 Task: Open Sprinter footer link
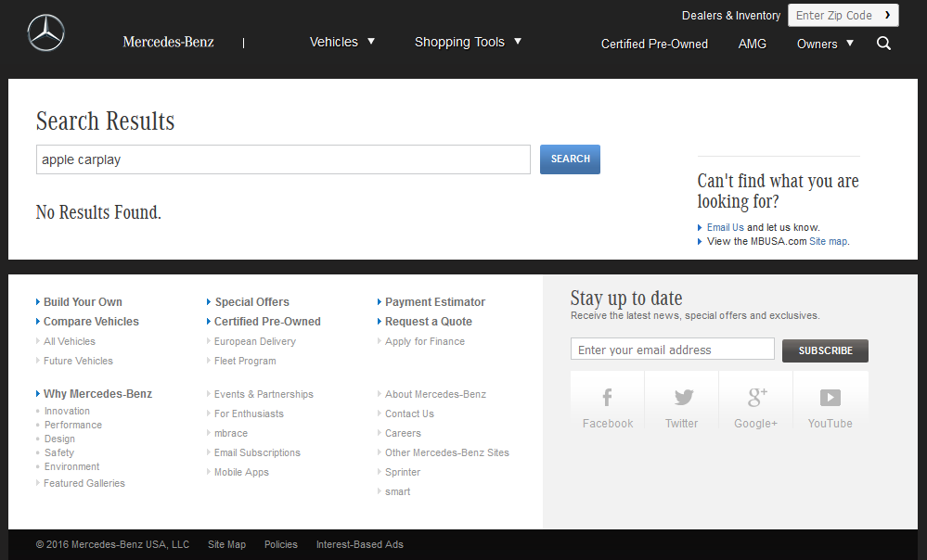click(x=403, y=473)
